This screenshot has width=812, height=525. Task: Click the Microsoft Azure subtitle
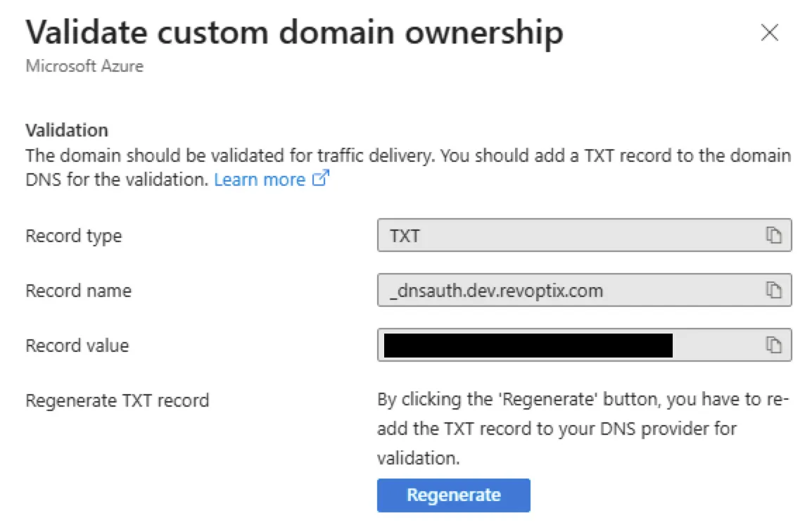pos(84,66)
